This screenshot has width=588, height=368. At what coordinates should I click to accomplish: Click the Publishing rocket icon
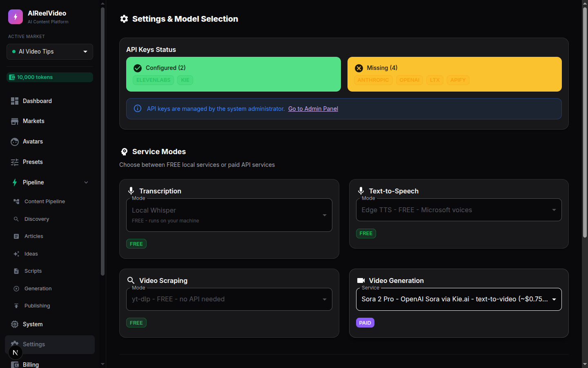(16, 305)
